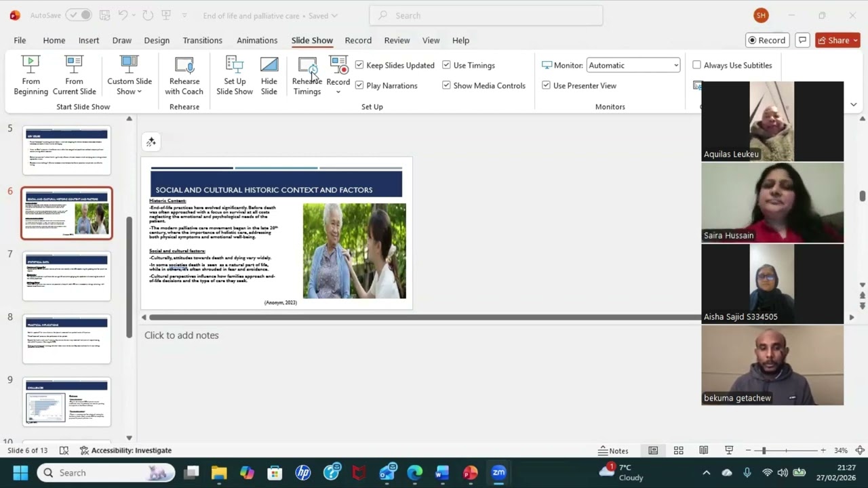Image resolution: width=868 pixels, height=488 pixels.
Task: Open the Help tab
Action: pos(460,40)
